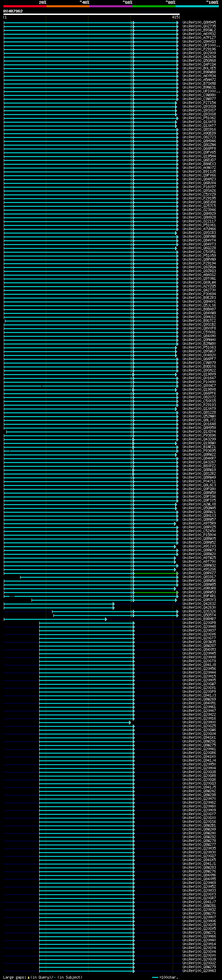Screen dimensions: 222x980
Task: Click the white query sequence bar
Action: [92, 14]
